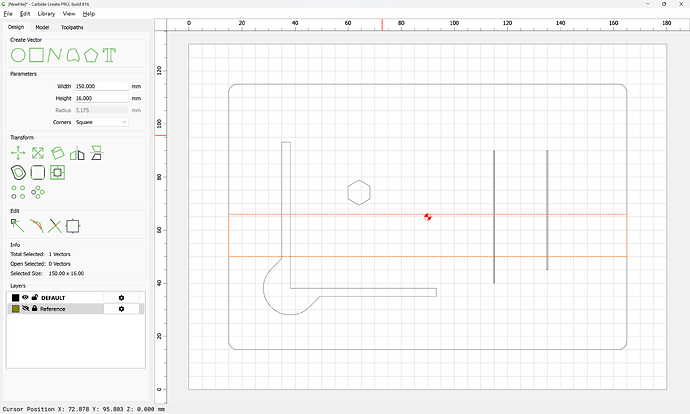Select the Polyline vector tool
Image resolution: width=690 pixels, height=414 pixels.
point(54,55)
